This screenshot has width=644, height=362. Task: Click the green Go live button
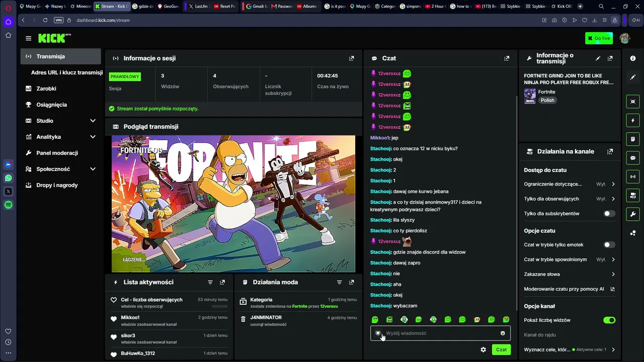[x=599, y=38]
